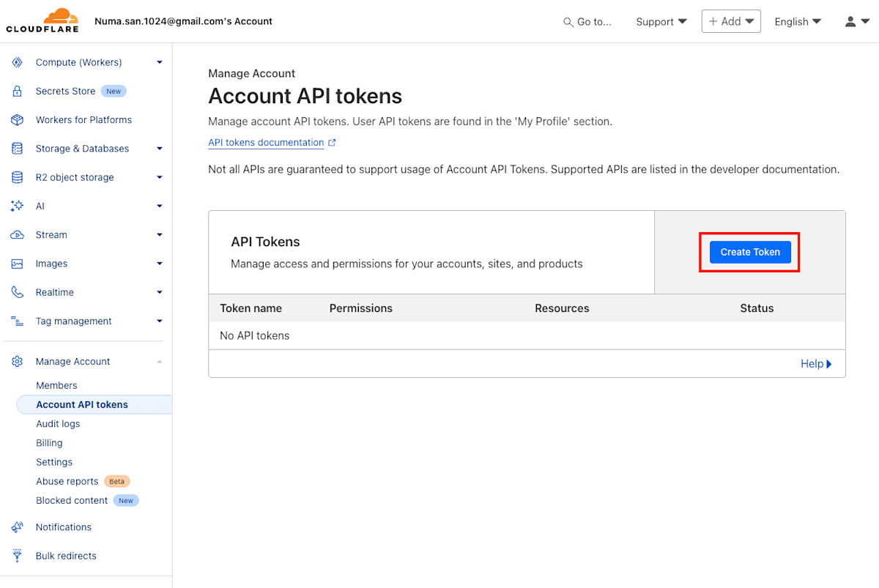The image size is (879, 588).
Task: Click the Secrets Store lock icon
Action: [x=17, y=91]
